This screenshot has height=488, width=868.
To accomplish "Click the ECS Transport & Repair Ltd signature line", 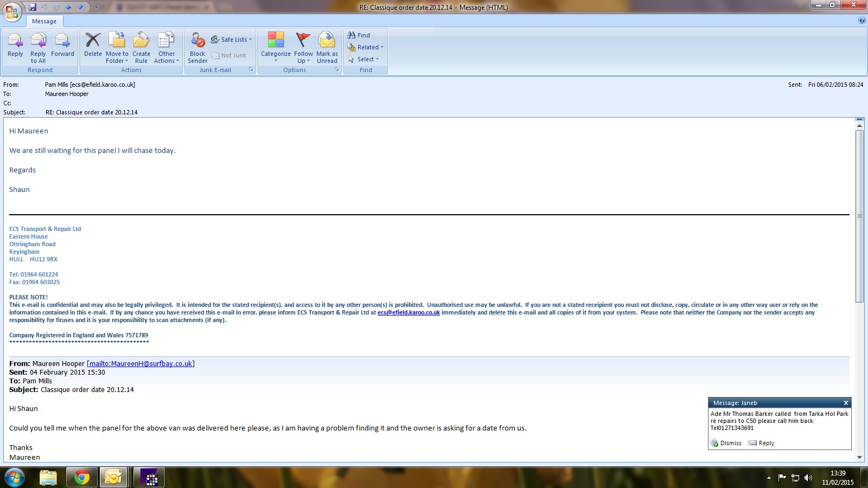I will pyautogui.click(x=45, y=229).
